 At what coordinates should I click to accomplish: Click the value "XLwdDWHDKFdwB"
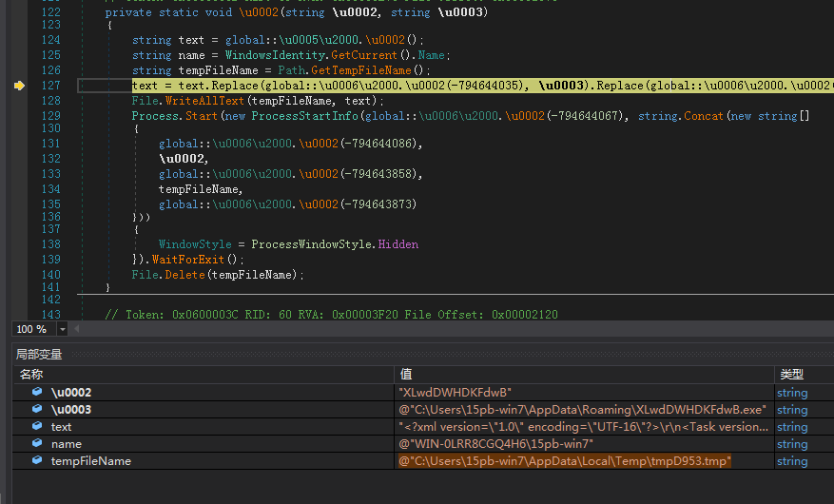click(x=455, y=393)
